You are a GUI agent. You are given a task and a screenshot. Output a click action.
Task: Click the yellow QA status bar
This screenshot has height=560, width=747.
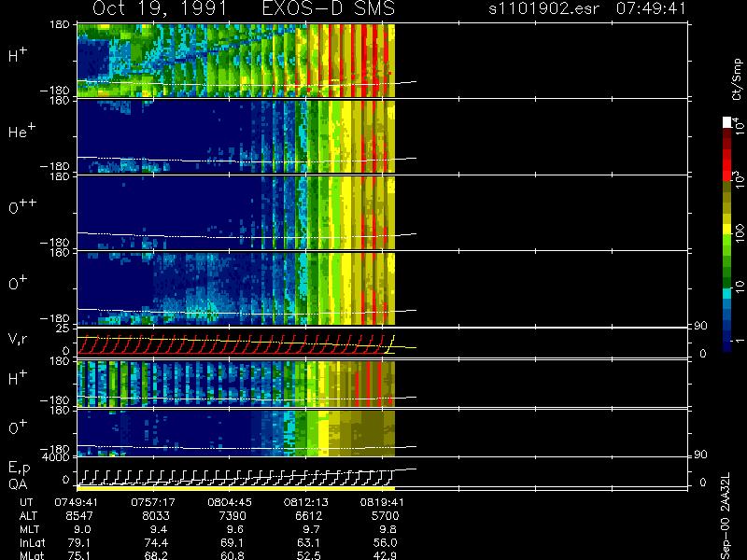pyautogui.click(x=236, y=488)
